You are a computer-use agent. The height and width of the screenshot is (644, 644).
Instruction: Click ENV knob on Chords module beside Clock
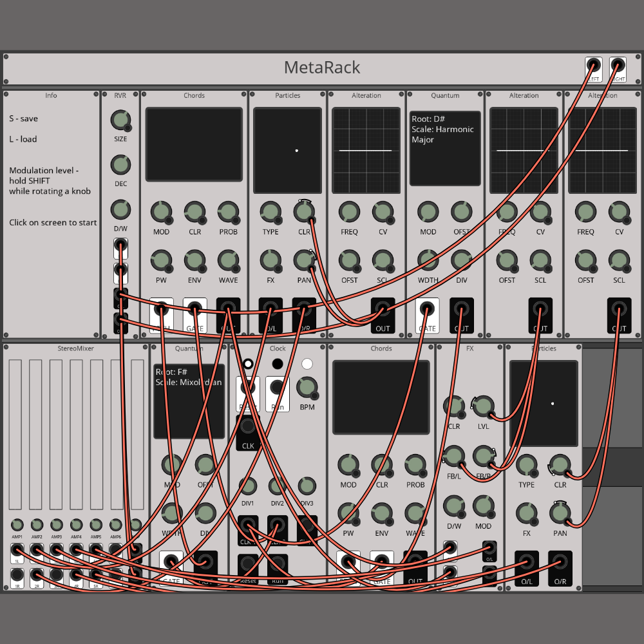[x=381, y=514]
